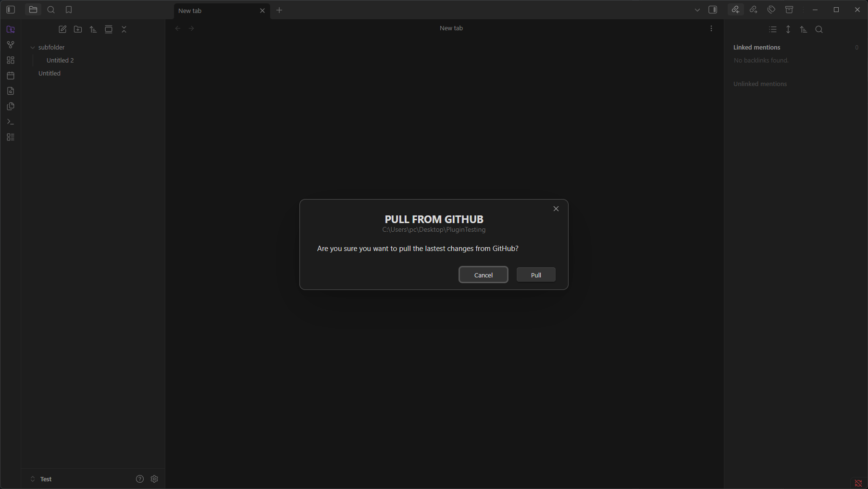Viewport: 868px width, 489px height.
Task: Switch to the archive-box panel tab
Action: coord(789,10)
